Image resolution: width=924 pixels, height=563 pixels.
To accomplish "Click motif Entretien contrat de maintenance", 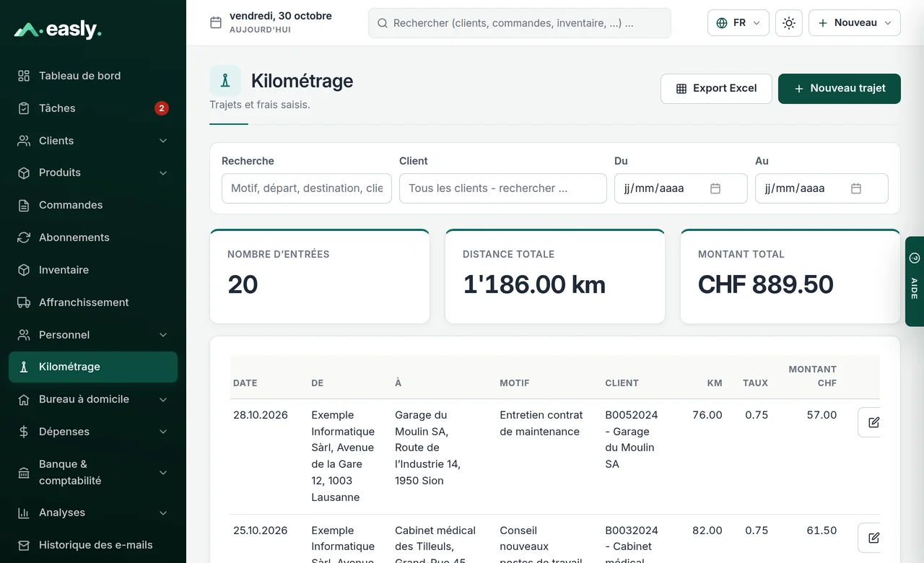I will 541,423.
